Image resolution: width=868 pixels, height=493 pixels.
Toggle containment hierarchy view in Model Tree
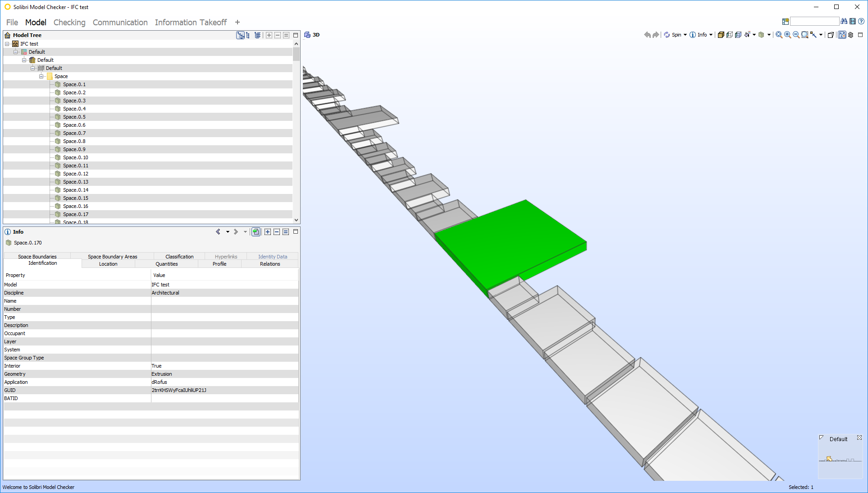(x=240, y=35)
